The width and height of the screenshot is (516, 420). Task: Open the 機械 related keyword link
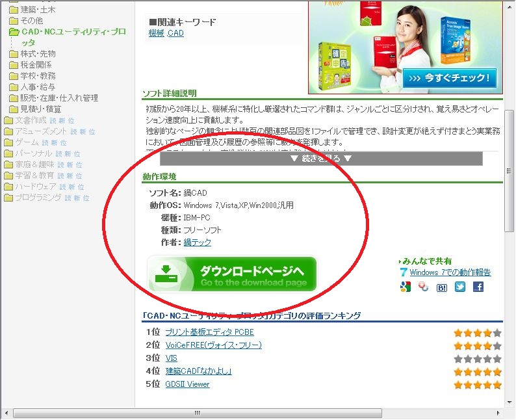(157, 33)
